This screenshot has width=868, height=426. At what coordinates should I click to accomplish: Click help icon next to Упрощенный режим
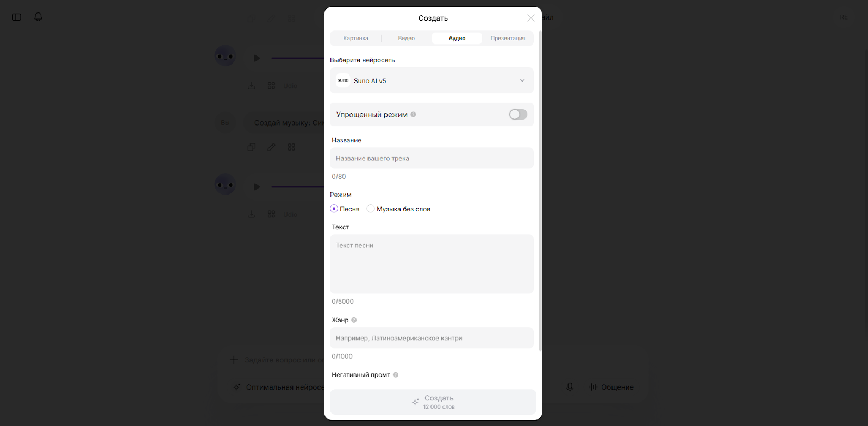pyautogui.click(x=413, y=115)
